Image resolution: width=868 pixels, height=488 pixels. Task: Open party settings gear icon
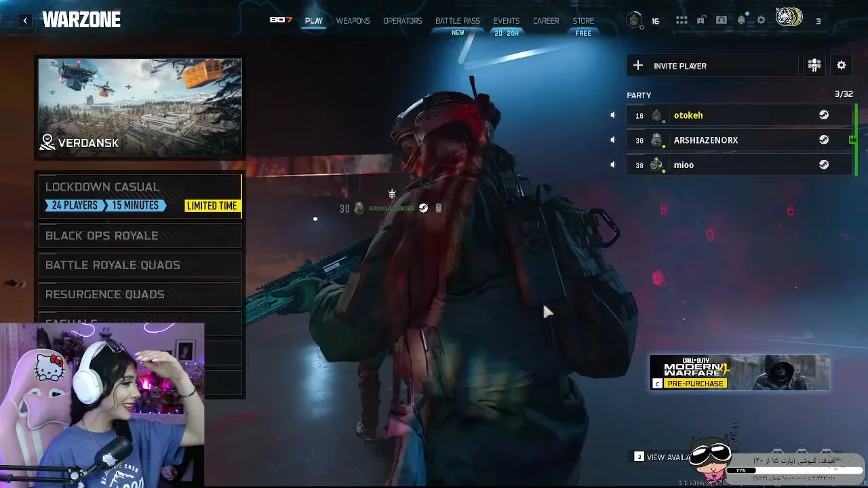click(842, 65)
